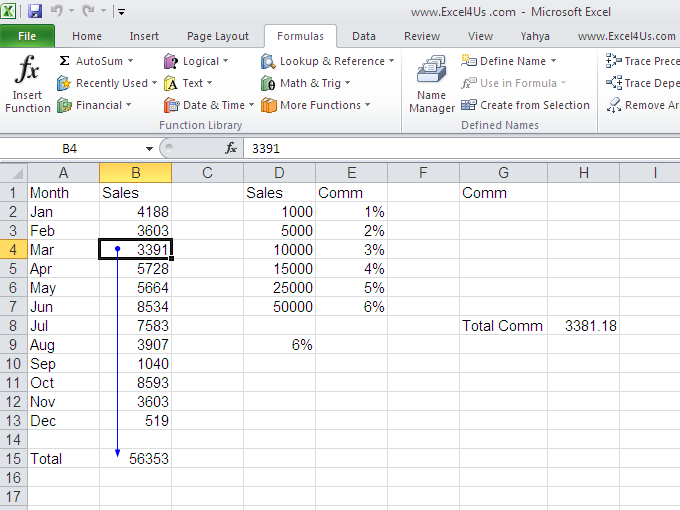Viewport: 680px width, 510px height.
Task: Click the formula bar fx button
Action: 231,148
